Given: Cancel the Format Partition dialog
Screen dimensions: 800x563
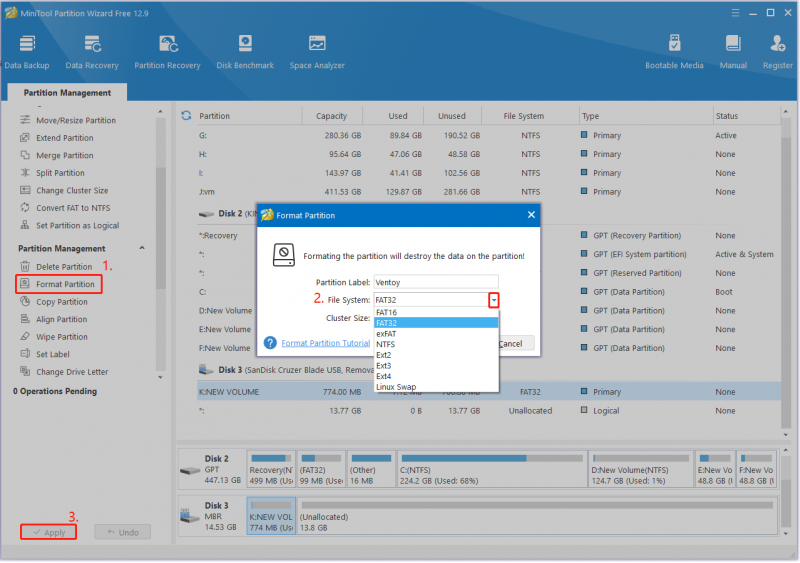Looking at the screenshot, I should tap(515, 344).
